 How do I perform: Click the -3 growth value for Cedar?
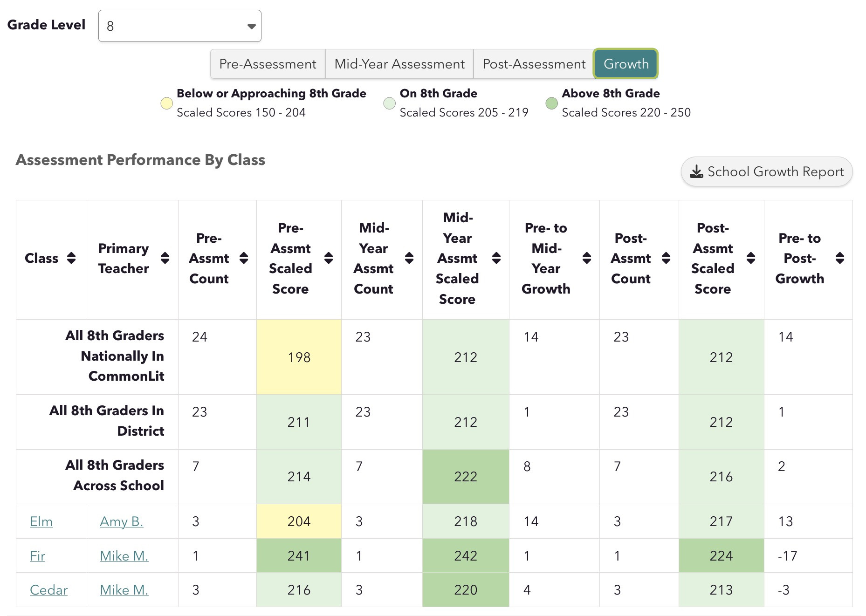pyautogui.click(x=784, y=590)
